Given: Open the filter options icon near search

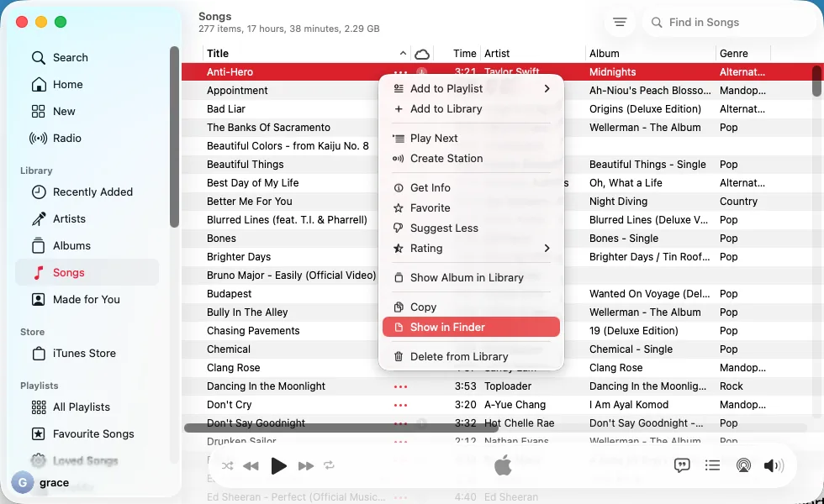Looking at the screenshot, I should (620, 22).
